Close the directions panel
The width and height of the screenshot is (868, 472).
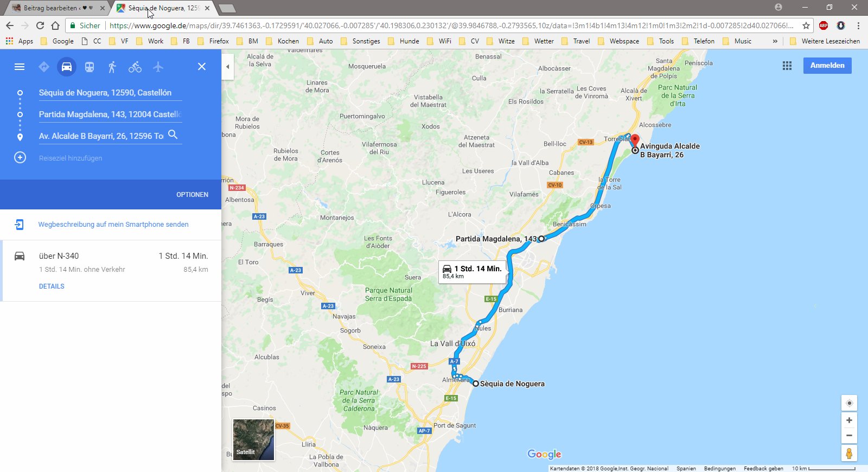pyautogui.click(x=202, y=67)
